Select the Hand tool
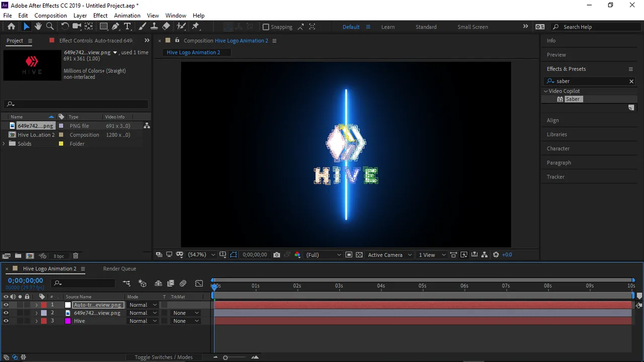644x362 pixels. [38, 27]
